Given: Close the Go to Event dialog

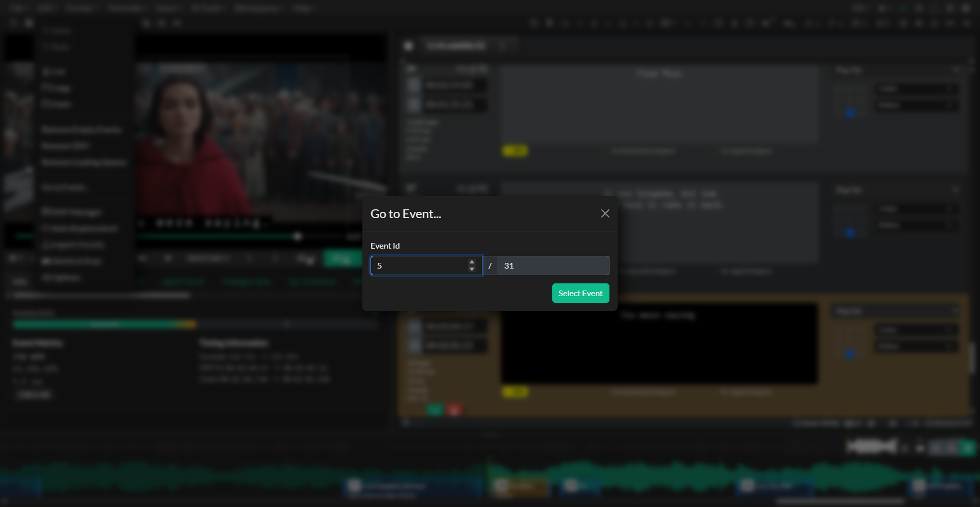Looking at the screenshot, I should pyautogui.click(x=605, y=213).
